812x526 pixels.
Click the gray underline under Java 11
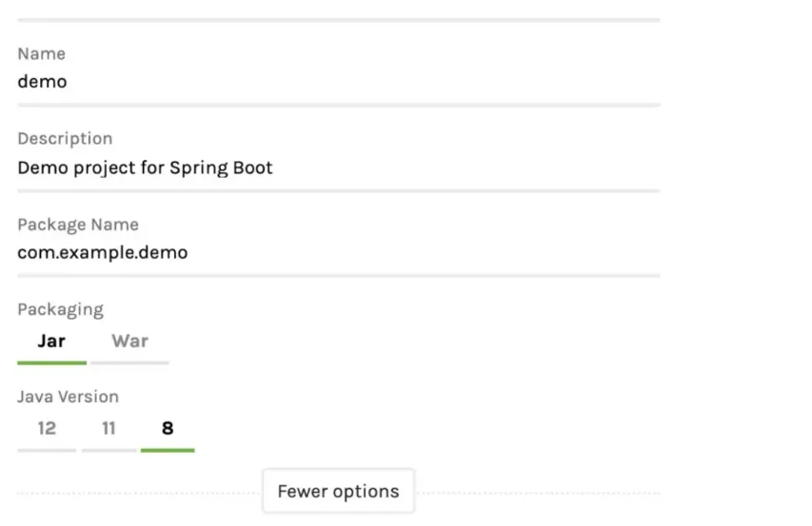tap(109, 450)
